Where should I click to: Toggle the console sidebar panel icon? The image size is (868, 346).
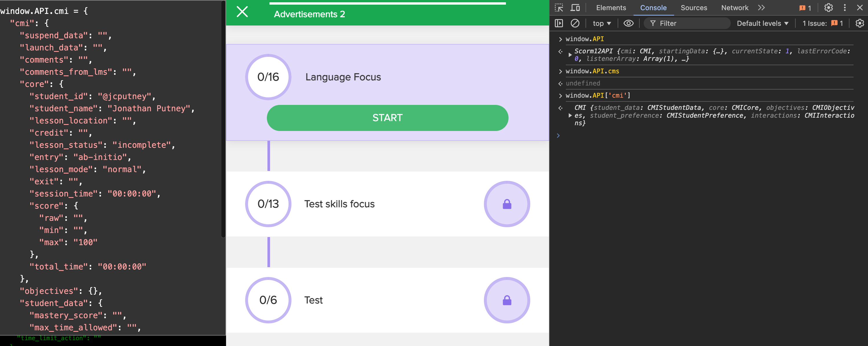(559, 23)
